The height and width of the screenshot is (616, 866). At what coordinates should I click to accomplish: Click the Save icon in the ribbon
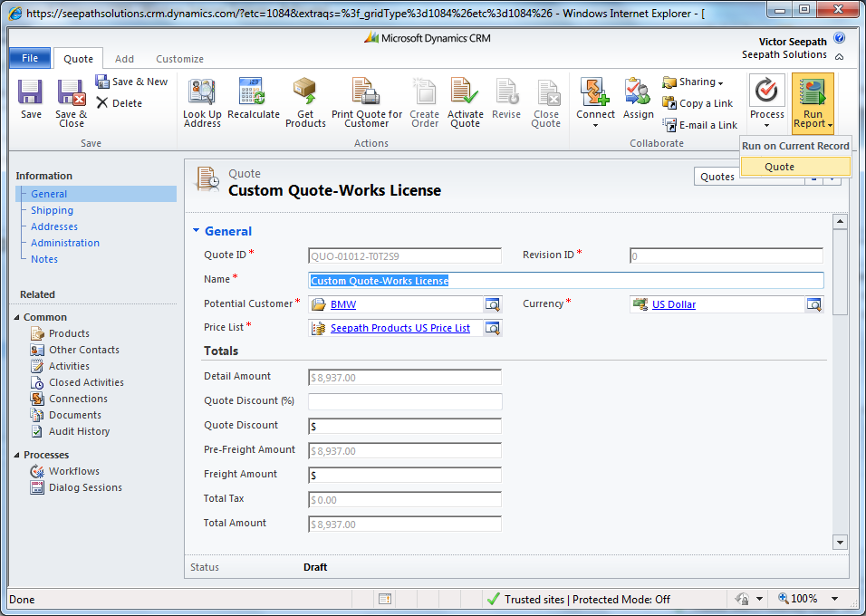tap(31, 92)
